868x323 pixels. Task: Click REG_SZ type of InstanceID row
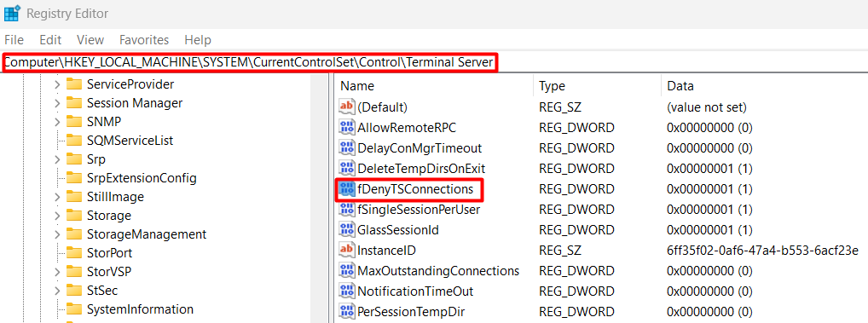point(560,251)
